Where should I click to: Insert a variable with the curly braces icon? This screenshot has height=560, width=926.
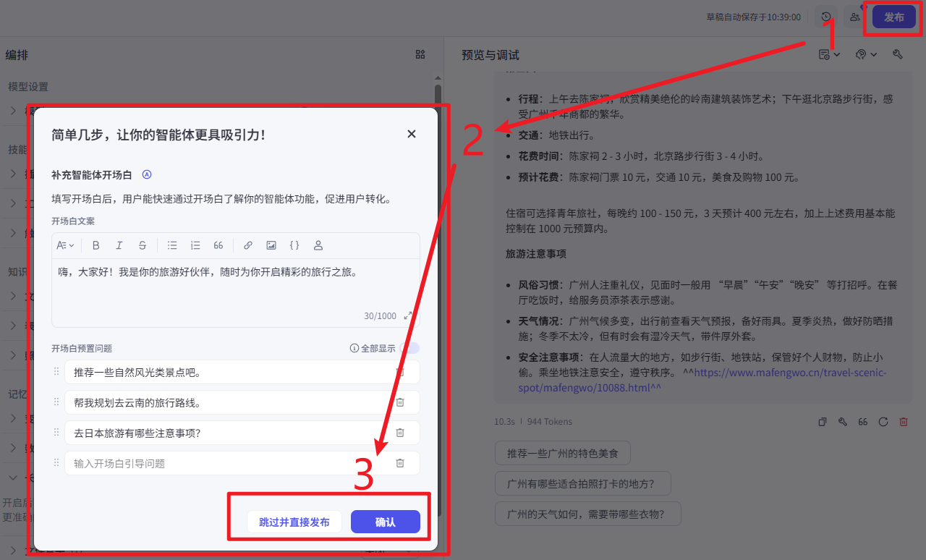tap(294, 245)
